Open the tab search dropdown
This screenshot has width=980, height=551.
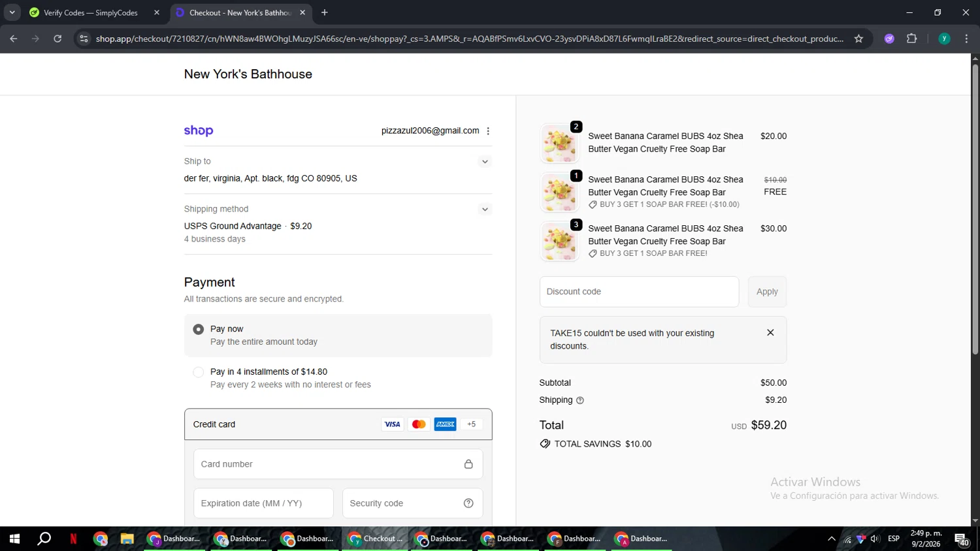point(12,12)
